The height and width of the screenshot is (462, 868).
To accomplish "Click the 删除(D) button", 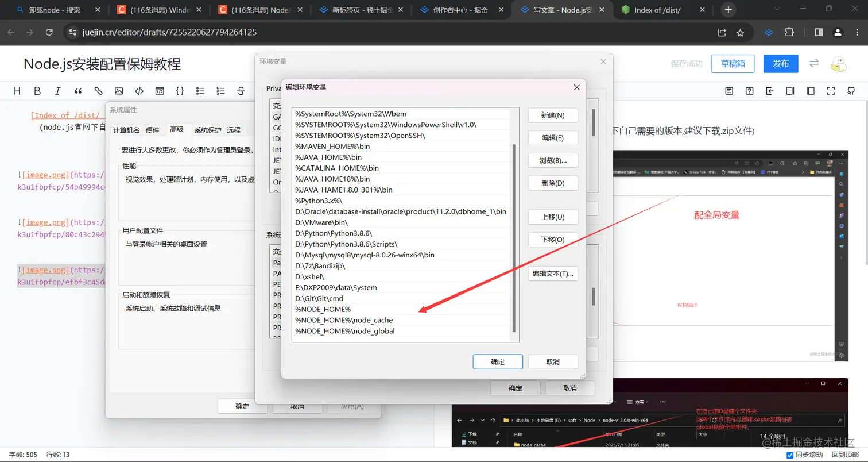I will [x=553, y=183].
